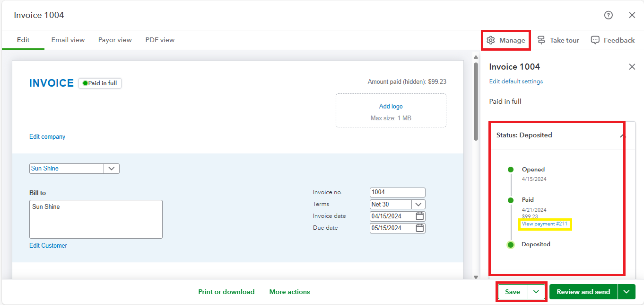Open the Invoice date calendar picker
The width and height of the screenshot is (644, 305).
pos(419,216)
